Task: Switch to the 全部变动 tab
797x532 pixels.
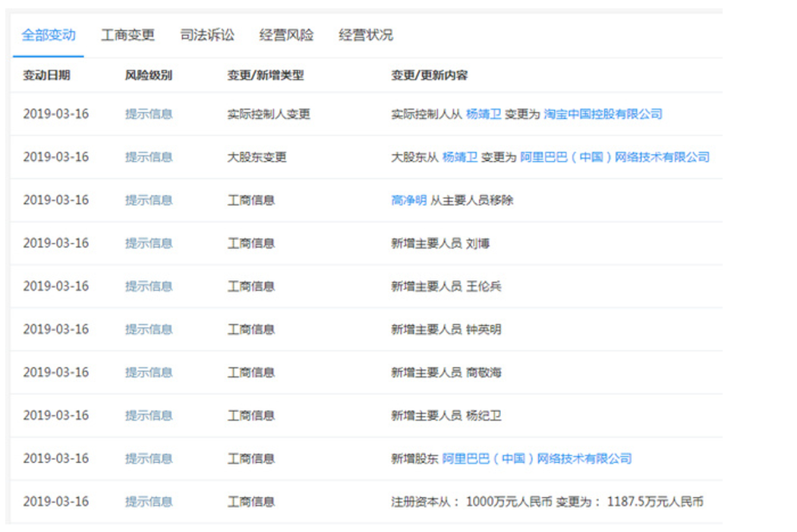Action: (49, 35)
